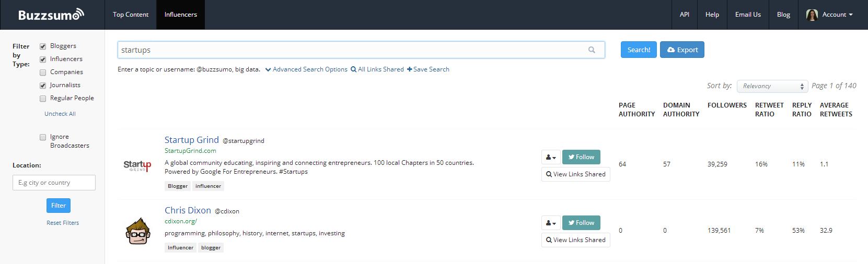The height and width of the screenshot is (264, 868).
Task: Click the magnifier icon in search box
Action: coord(592,50)
